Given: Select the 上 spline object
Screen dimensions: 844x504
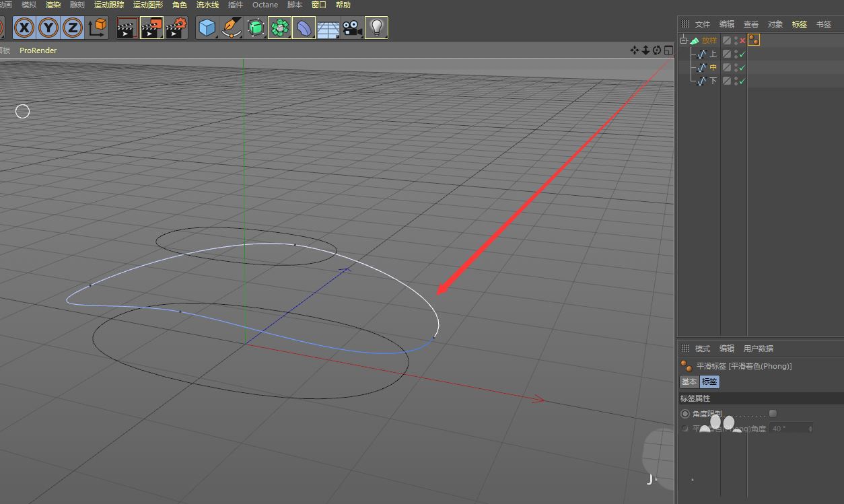Looking at the screenshot, I should [713, 54].
